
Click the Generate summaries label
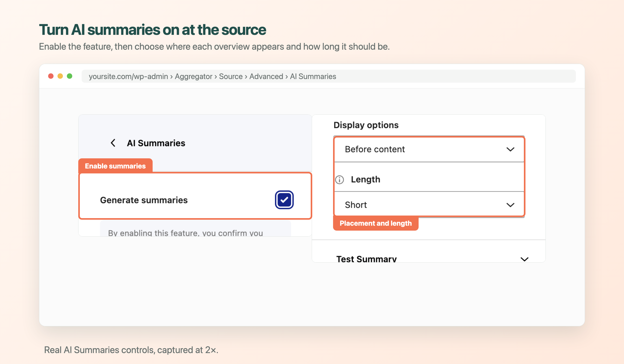point(144,200)
